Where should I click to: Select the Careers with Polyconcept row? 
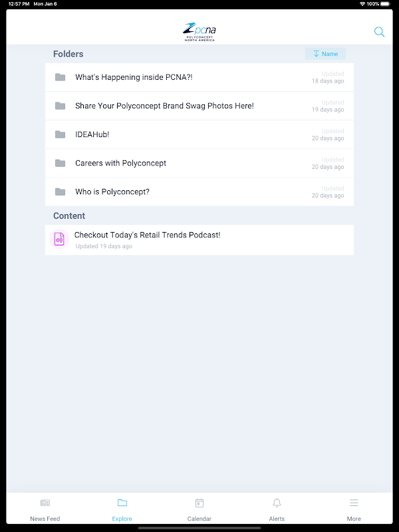coord(199,163)
